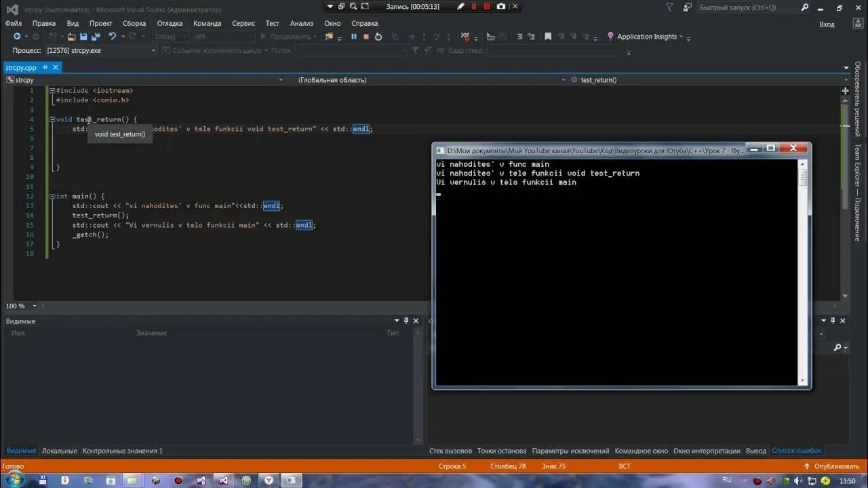Click pencil icon in recording bar
The width and height of the screenshot is (868, 488).
pos(461,6)
